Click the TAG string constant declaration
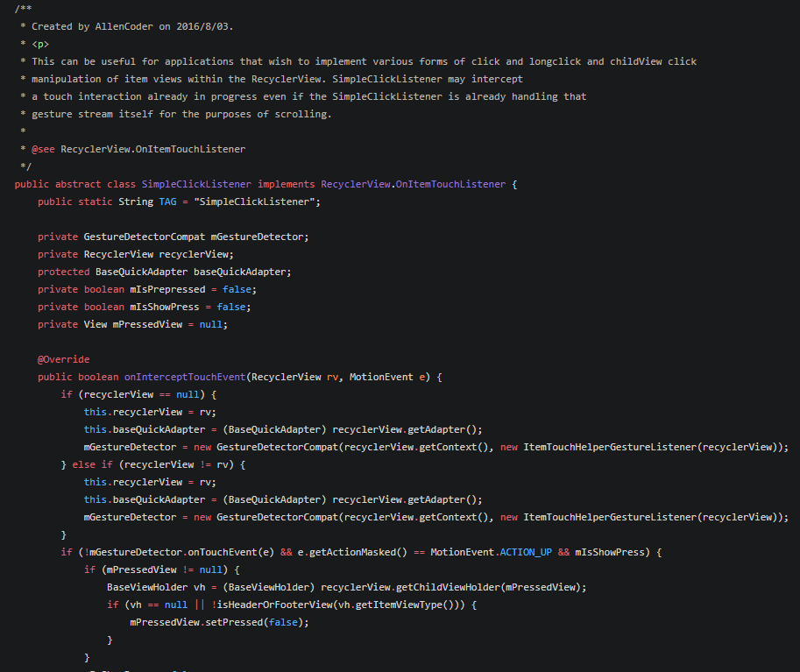 [x=166, y=202]
